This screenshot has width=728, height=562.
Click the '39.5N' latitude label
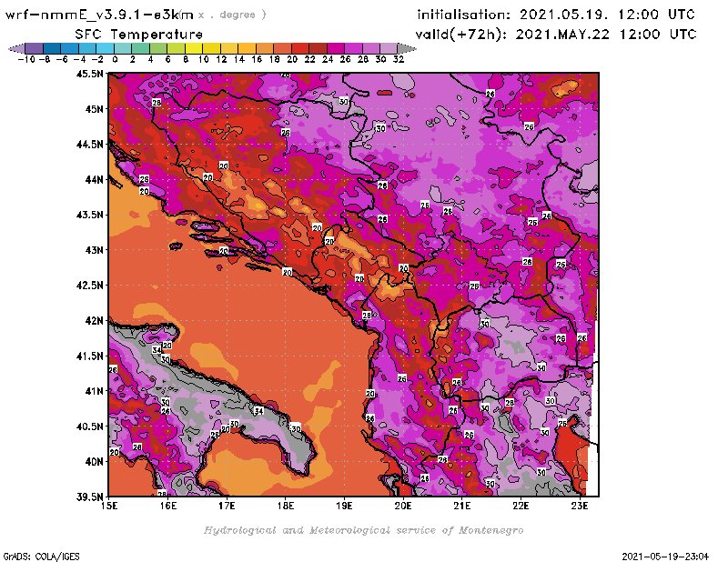pos(89,497)
